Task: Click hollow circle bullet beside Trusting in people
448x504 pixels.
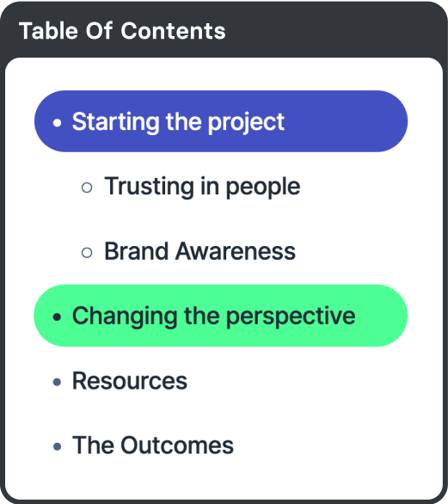Action: point(87,187)
